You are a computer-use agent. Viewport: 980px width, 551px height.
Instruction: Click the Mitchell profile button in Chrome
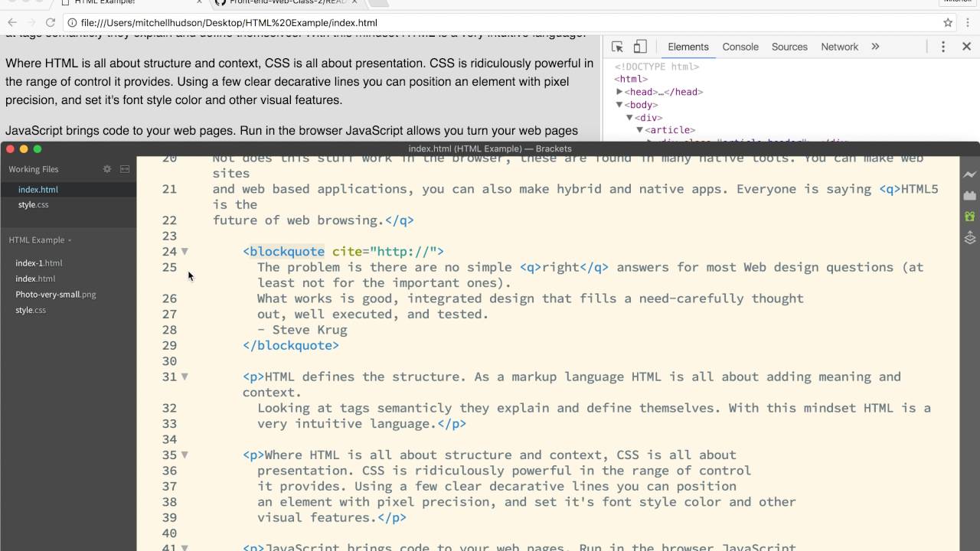click(959, 2)
